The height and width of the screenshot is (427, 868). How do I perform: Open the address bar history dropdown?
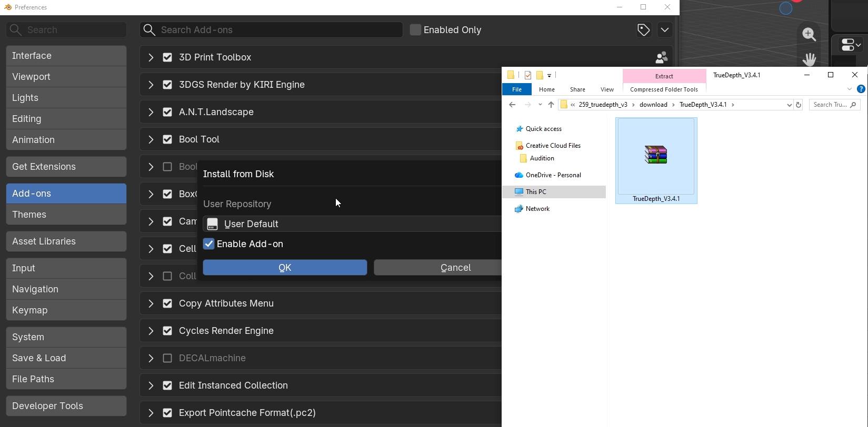(789, 105)
